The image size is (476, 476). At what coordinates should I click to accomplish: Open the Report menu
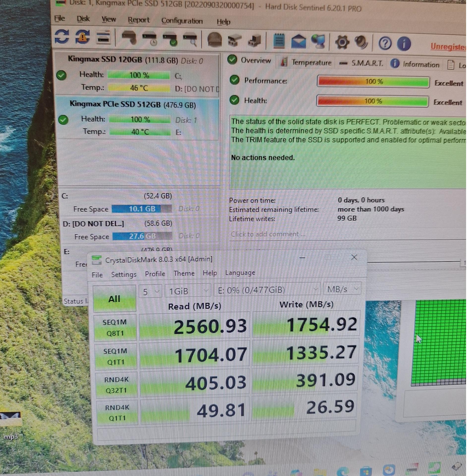click(139, 20)
